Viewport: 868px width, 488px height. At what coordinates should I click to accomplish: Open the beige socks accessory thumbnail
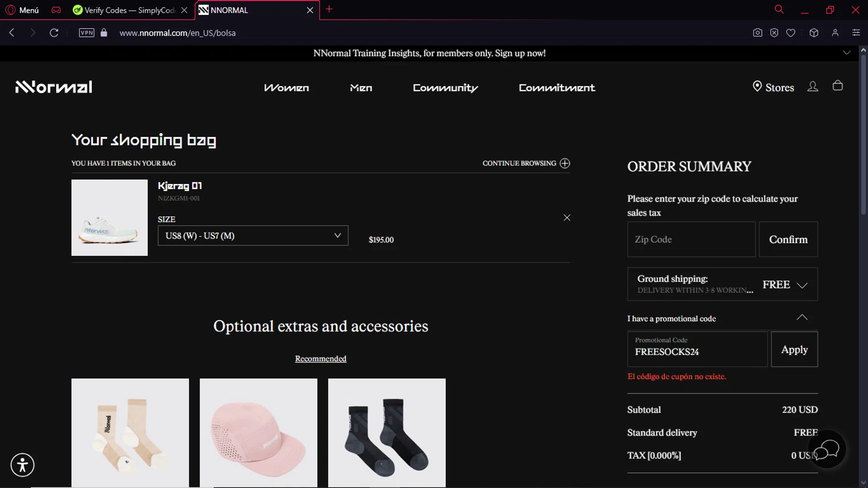point(130,433)
